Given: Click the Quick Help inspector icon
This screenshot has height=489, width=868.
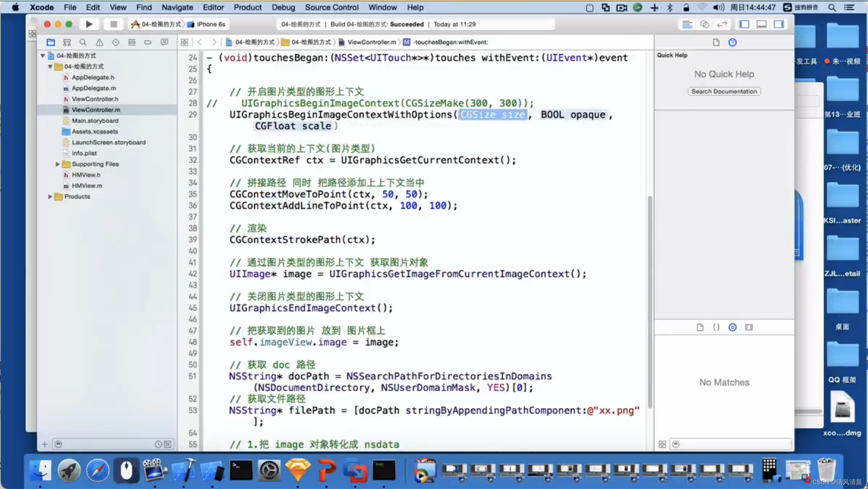Looking at the screenshot, I should 732,42.
